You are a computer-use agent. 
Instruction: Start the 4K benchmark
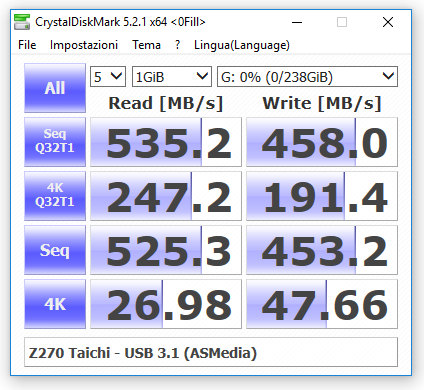click(x=55, y=304)
